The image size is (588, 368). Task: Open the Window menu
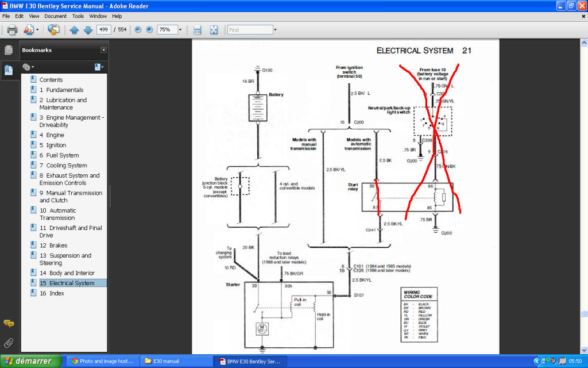[x=98, y=16]
